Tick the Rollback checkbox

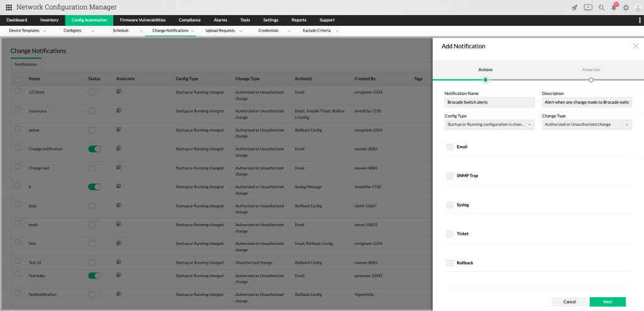tap(450, 263)
